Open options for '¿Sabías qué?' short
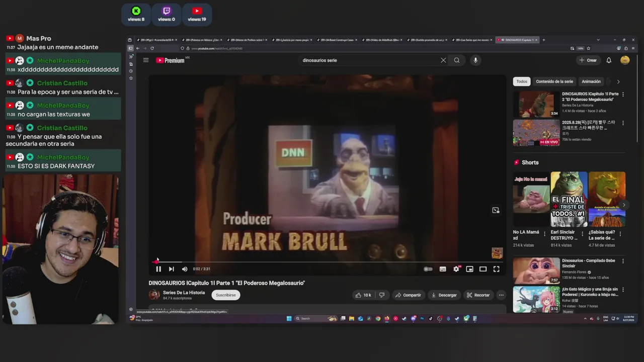The image size is (644, 362). (620, 234)
